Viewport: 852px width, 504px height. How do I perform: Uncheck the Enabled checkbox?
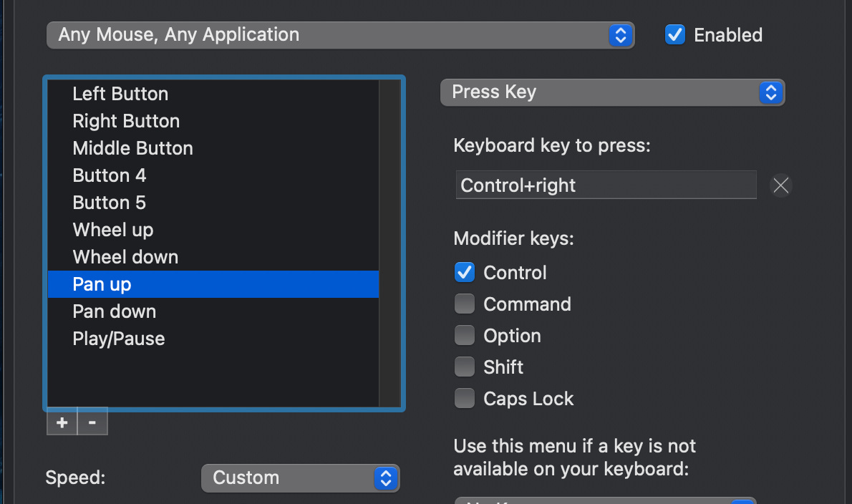675,34
